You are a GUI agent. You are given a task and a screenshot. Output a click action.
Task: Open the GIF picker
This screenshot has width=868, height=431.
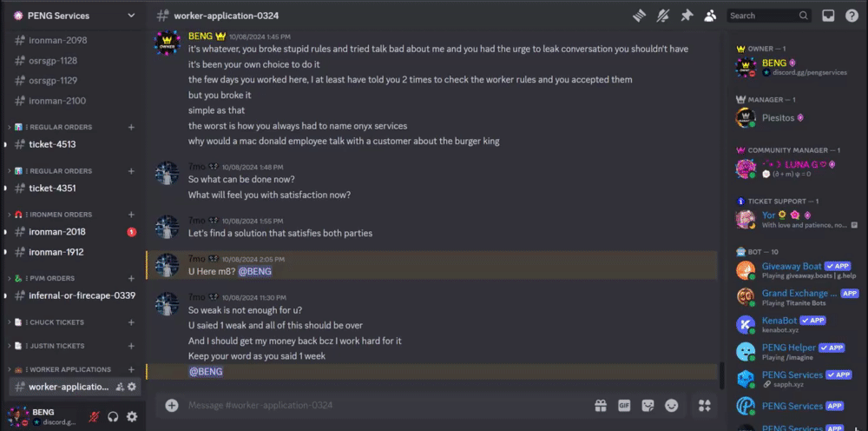coord(624,405)
